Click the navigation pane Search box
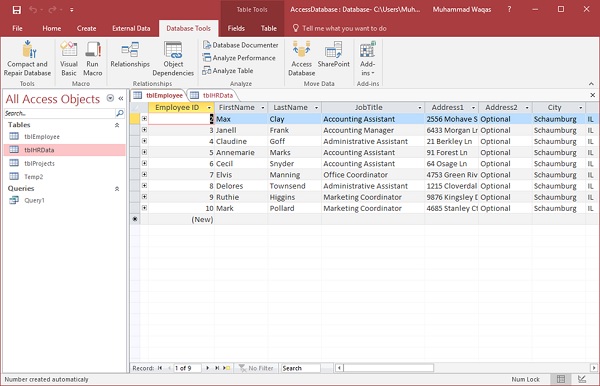The height and width of the screenshot is (386, 600). 59,113
